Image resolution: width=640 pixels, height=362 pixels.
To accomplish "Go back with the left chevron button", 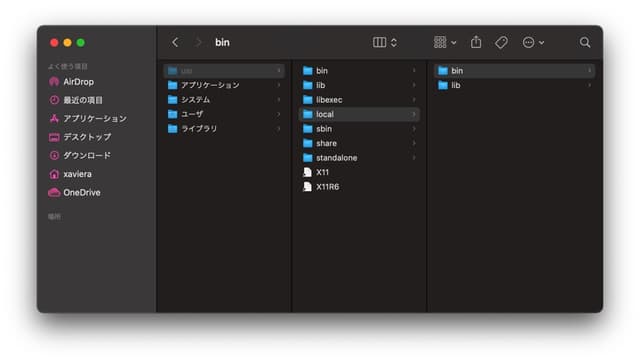I will point(175,42).
